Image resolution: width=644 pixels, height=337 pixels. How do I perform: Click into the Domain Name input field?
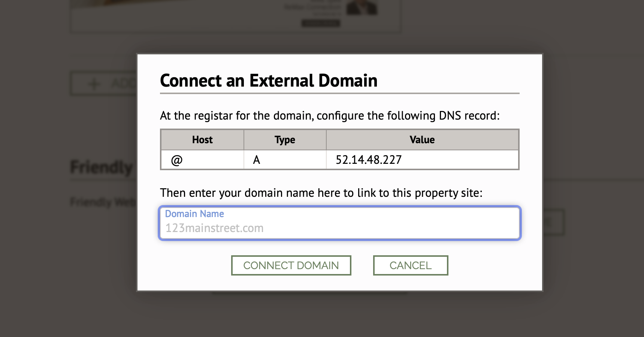click(340, 223)
